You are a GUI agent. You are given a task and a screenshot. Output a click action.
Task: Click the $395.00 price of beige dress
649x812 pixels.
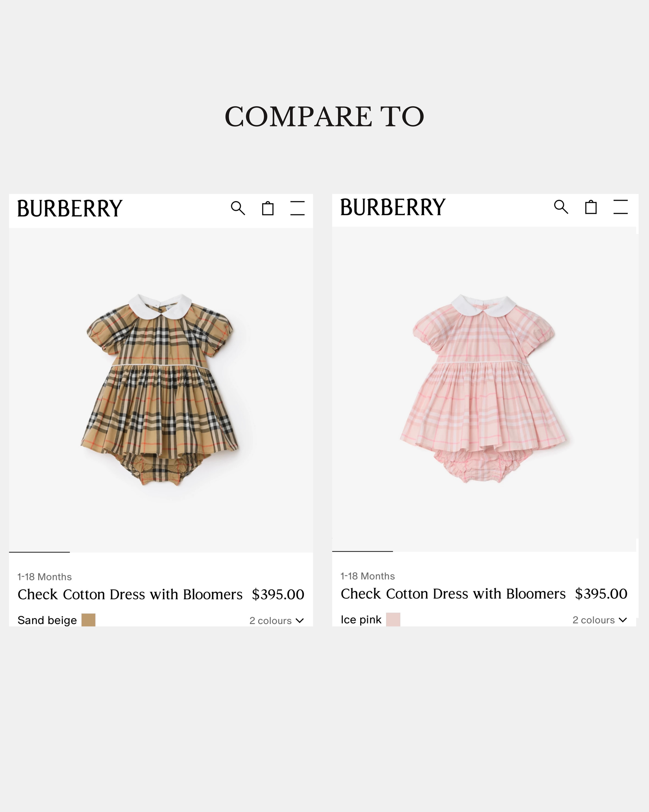click(278, 594)
